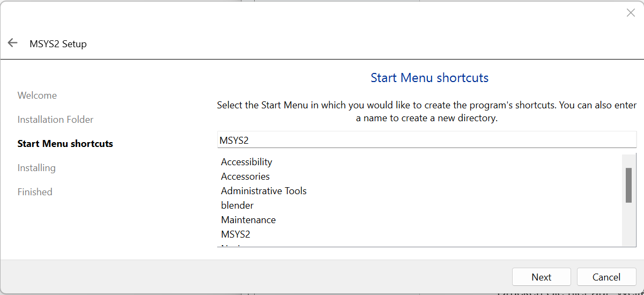Click the folder list scrollbar thumb
644x295 pixels.
pyautogui.click(x=628, y=185)
